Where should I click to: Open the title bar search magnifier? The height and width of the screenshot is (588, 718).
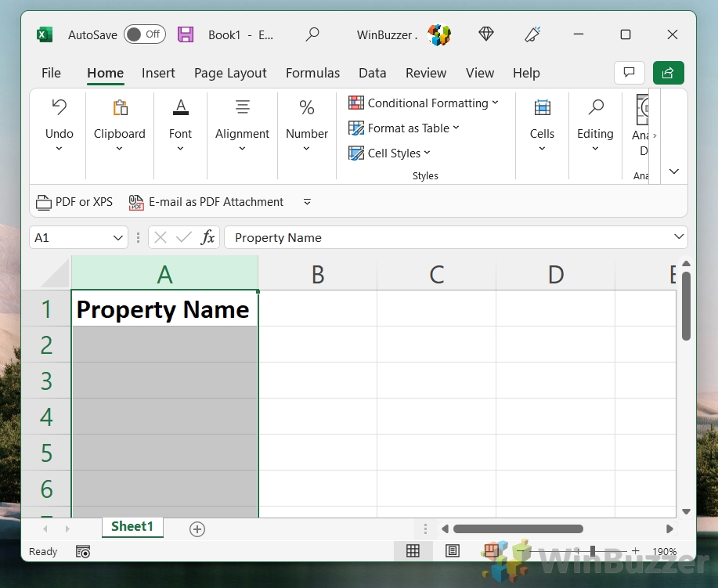pos(312,34)
